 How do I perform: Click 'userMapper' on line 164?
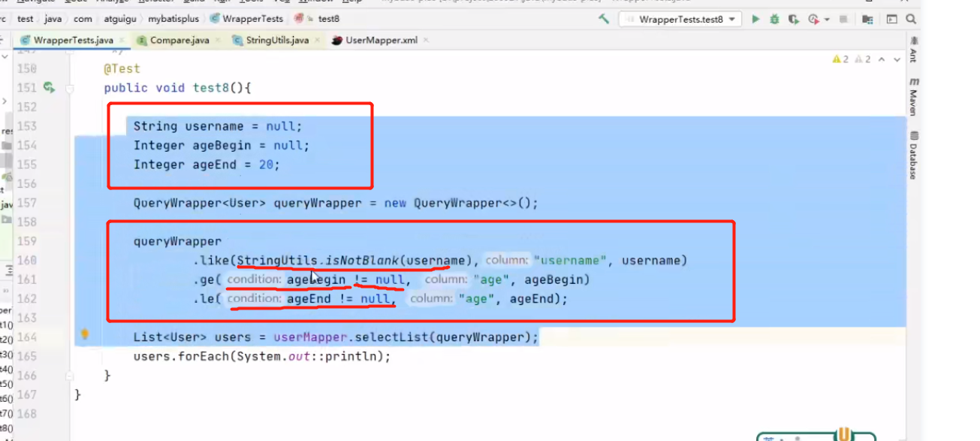coord(310,337)
